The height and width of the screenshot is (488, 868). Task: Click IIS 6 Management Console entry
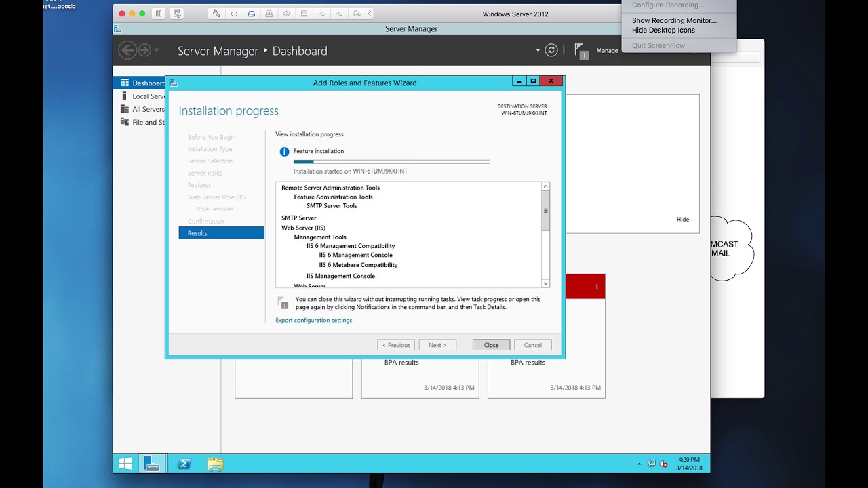355,255
